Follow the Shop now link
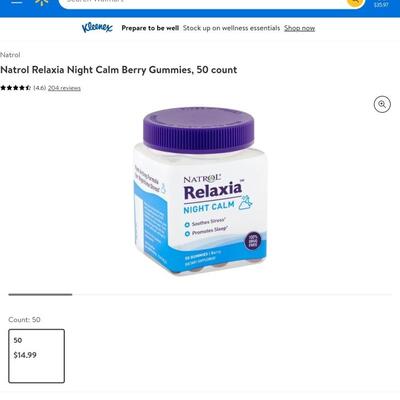Screen dimensions: 400x400 (x=299, y=28)
